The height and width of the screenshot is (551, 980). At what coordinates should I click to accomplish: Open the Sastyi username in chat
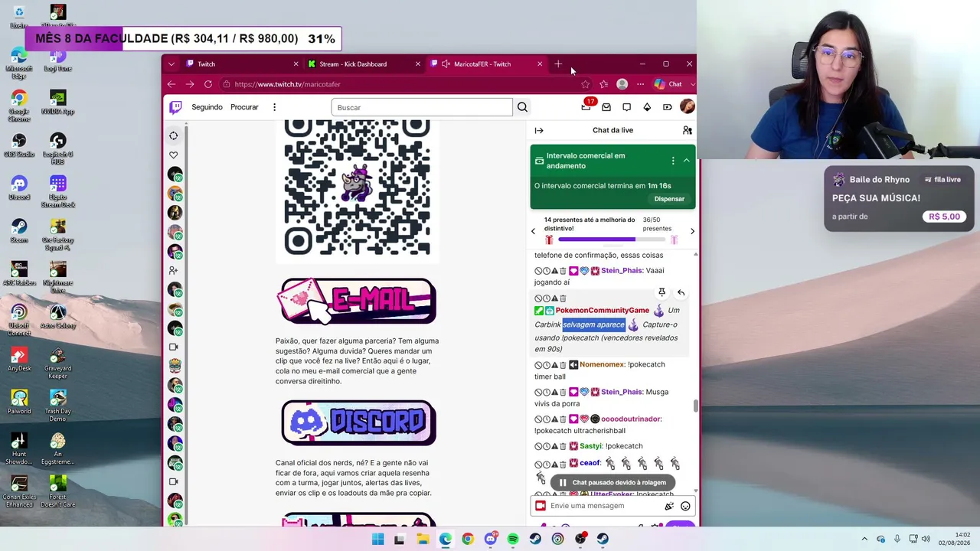coord(591,446)
